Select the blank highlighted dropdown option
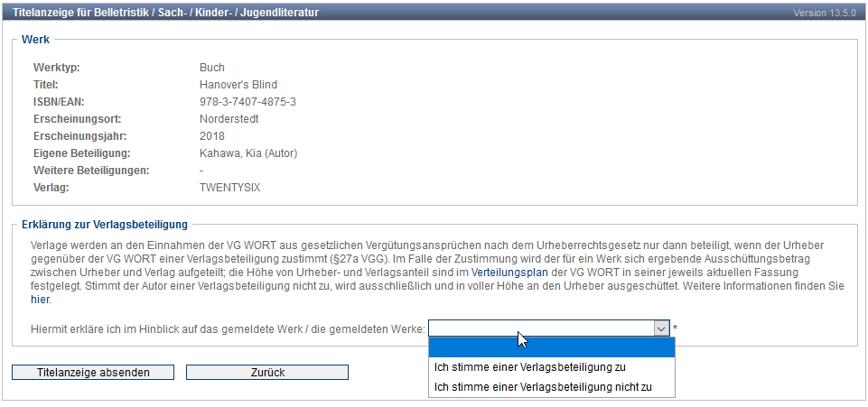Screen dimensions: 868x407 pyautogui.click(x=551, y=348)
